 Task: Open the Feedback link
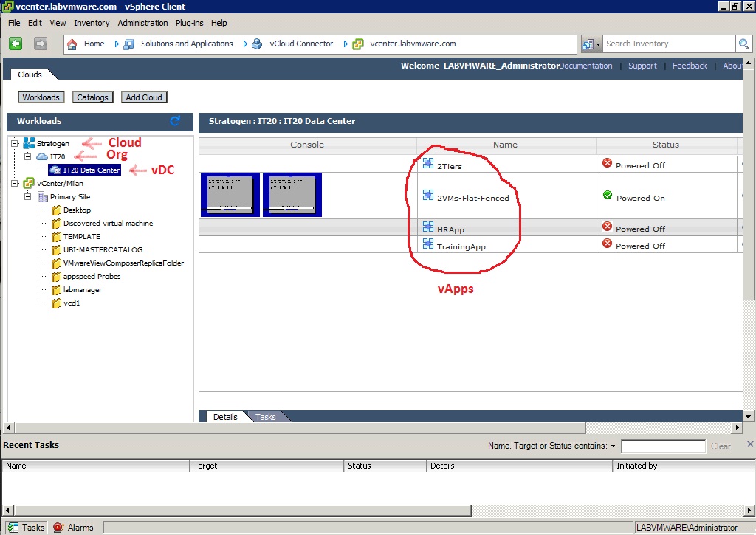tap(690, 66)
